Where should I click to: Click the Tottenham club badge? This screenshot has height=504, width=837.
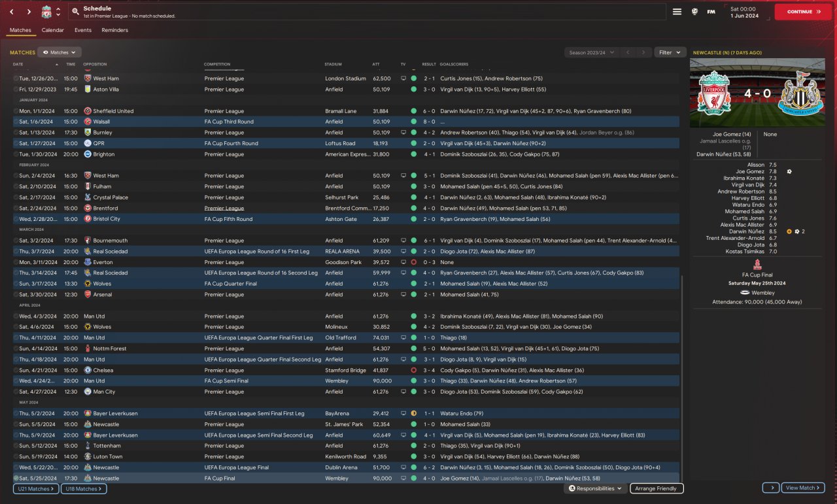coord(88,446)
